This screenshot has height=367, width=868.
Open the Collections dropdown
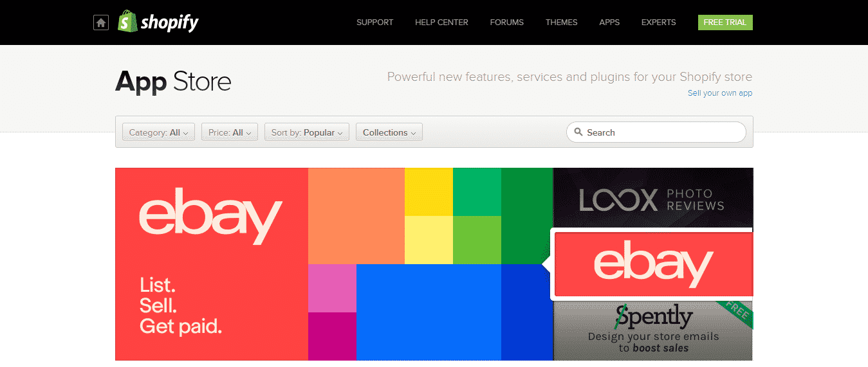click(x=389, y=132)
